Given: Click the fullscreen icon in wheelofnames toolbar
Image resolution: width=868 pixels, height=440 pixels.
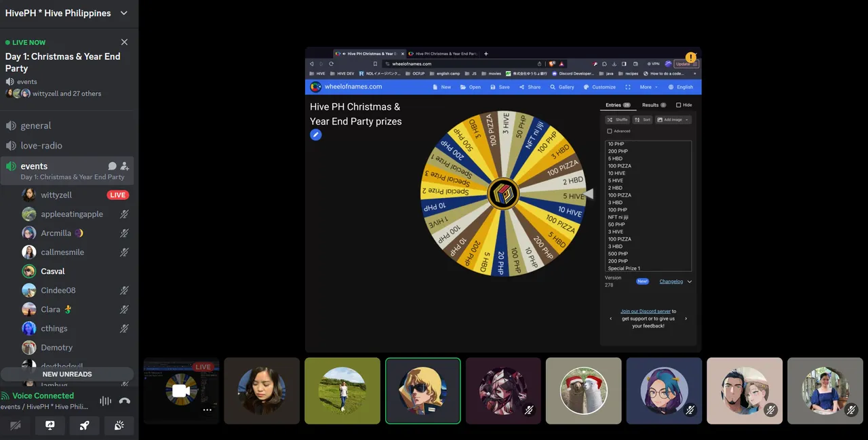Looking at the screenshot, I should [628, 87].
